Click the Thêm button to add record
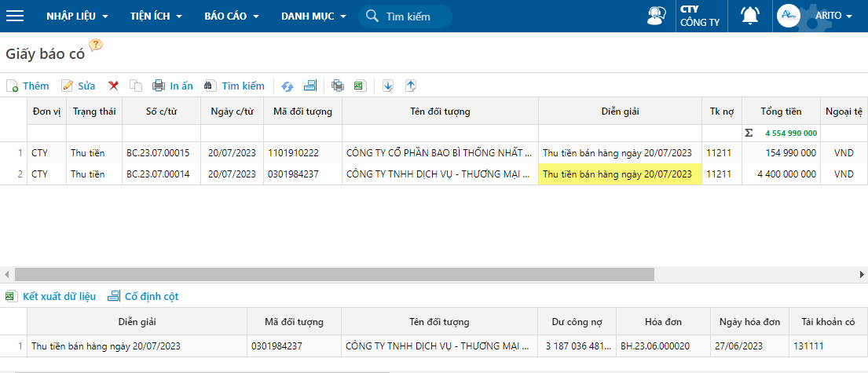This screenshot has width=868, height=373. pyautogui.click(x=27, y=86)
